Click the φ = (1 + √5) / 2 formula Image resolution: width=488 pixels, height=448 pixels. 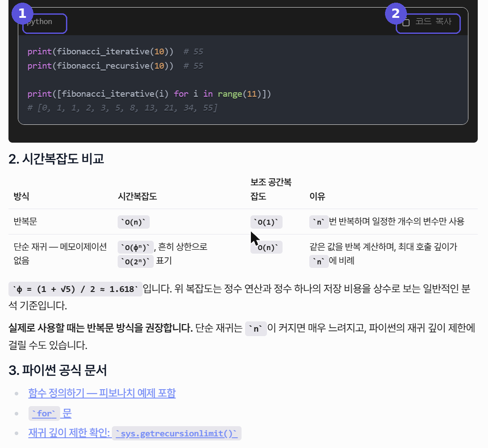(x=75, y=289)
